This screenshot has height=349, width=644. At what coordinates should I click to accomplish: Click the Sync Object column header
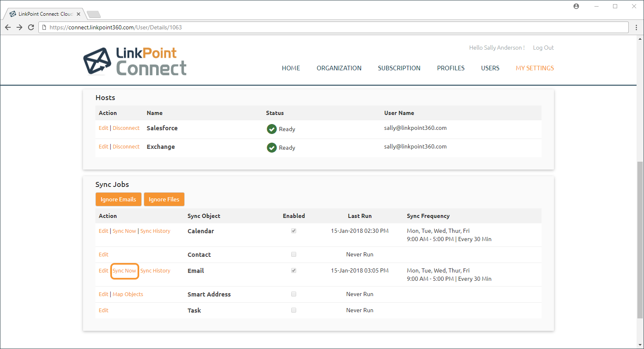click(204, 216)
